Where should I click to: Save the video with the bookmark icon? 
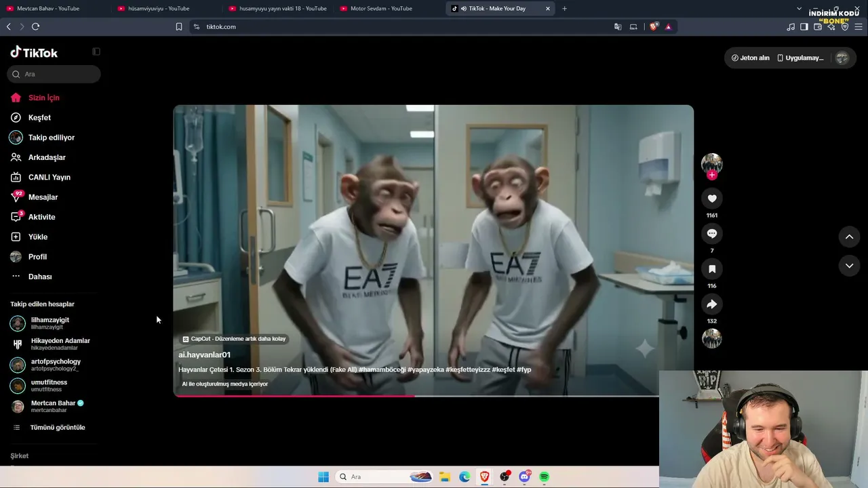711,269
